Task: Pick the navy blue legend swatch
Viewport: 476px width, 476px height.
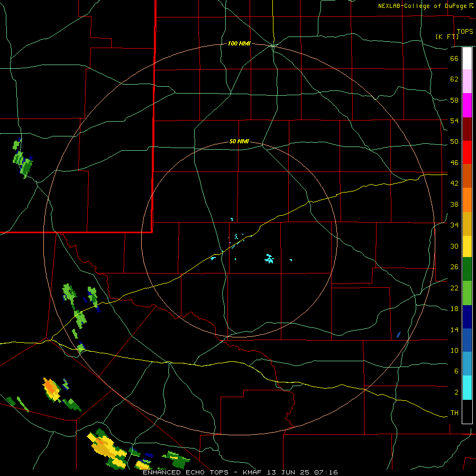Action: coord(467,317)
